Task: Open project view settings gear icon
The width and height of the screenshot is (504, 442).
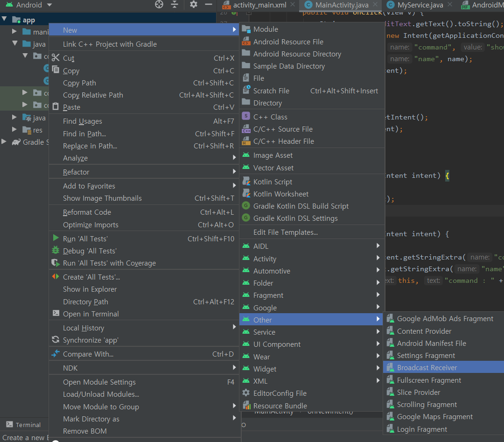Action: tap(194, 5)
